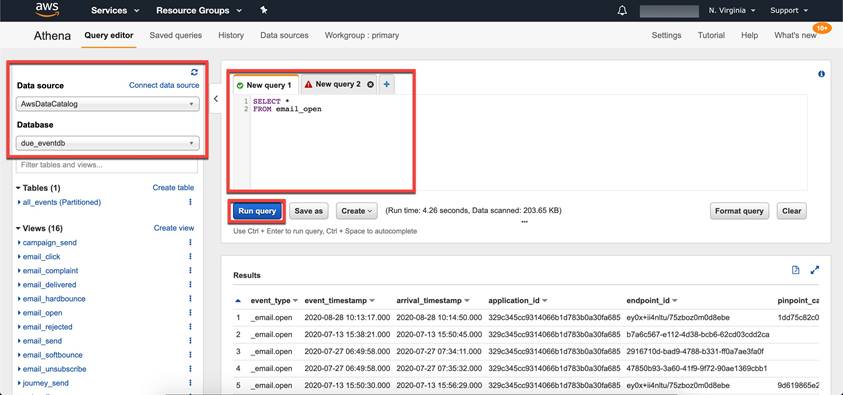Open options menu for journey_send view
Viewport: 843px width, 395px height.
coord(190,383)
